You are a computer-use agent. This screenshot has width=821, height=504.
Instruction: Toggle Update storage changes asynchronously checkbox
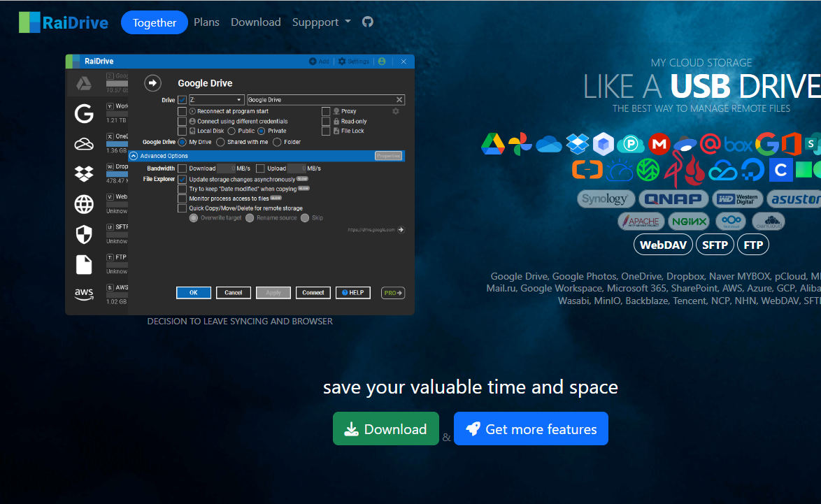183,180
